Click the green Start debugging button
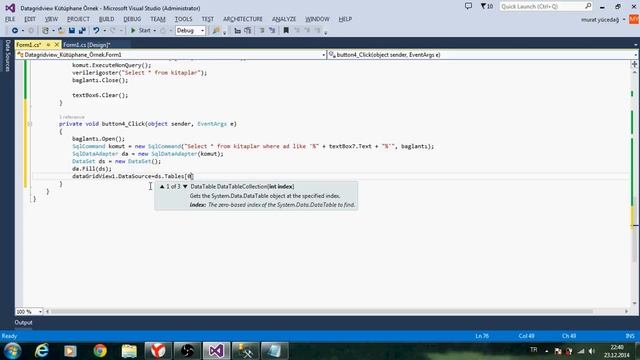Viewport: 640px width, 360px height. click(140, 31)
